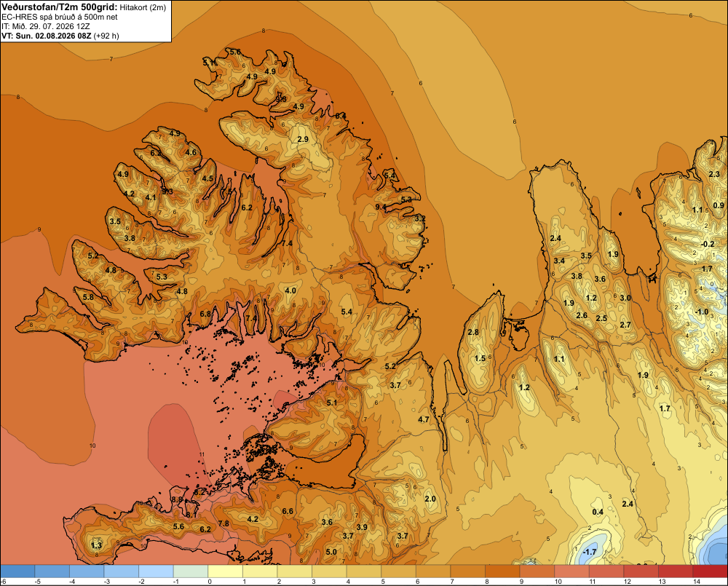Select the 4.0 temperature value label
This screenshot has height=586, width=728.
pos(290,290)
